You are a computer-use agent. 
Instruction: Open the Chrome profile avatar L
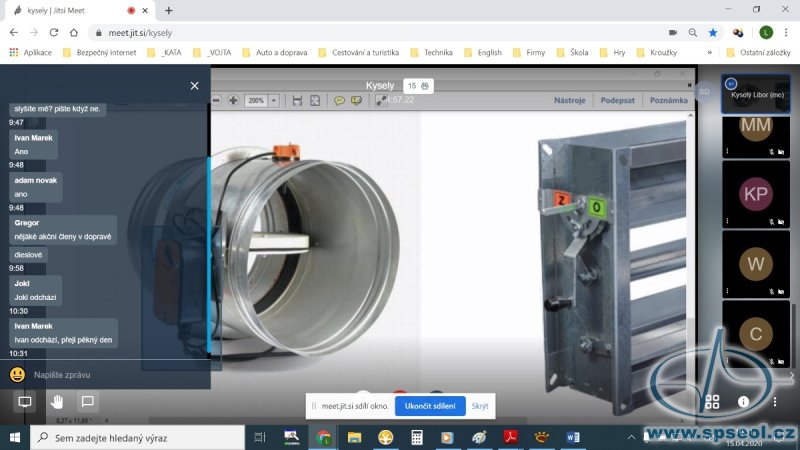point(766,33)
